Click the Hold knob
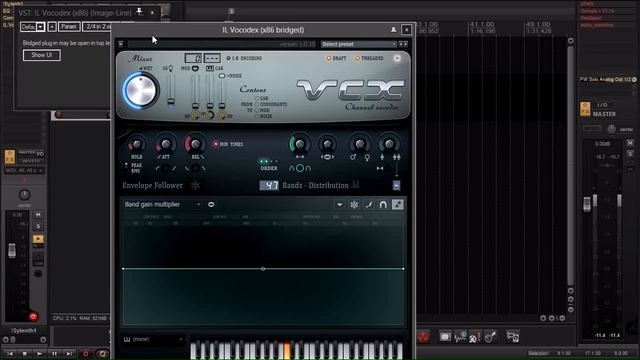The width and height of the screenshot is (640, 360). pyautogui.click(x=136, y=144)
